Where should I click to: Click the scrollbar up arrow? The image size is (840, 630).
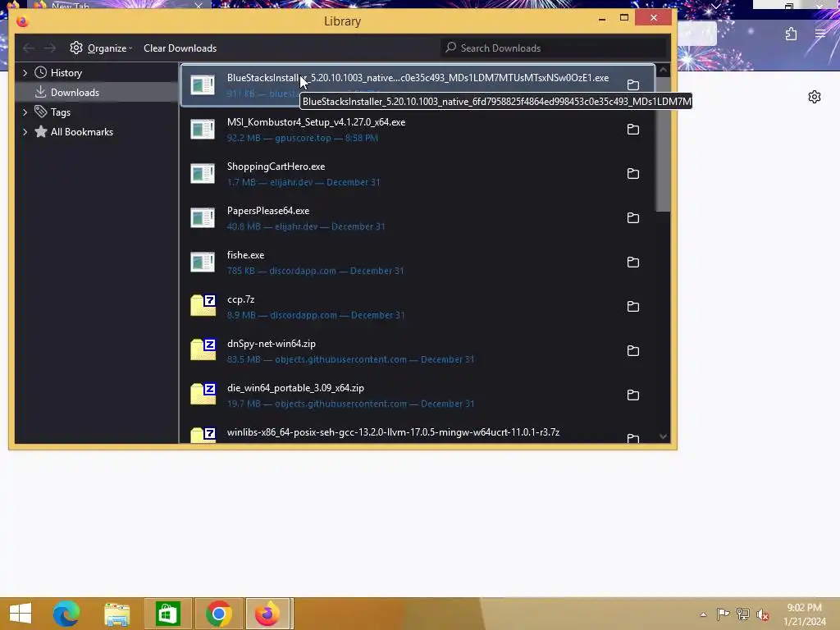[663, 71]
